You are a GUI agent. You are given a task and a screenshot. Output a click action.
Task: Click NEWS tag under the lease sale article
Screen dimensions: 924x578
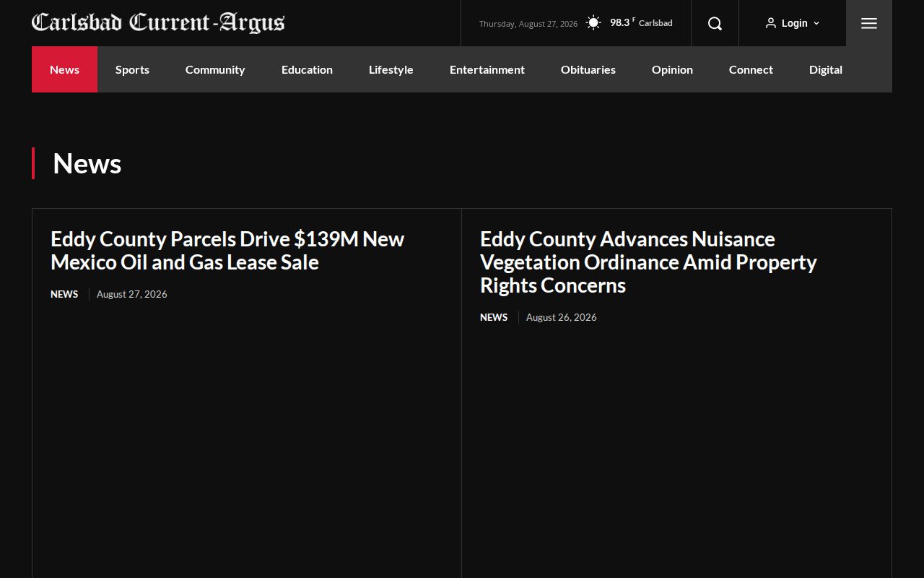pyautogui.click(x=64, y=294)
